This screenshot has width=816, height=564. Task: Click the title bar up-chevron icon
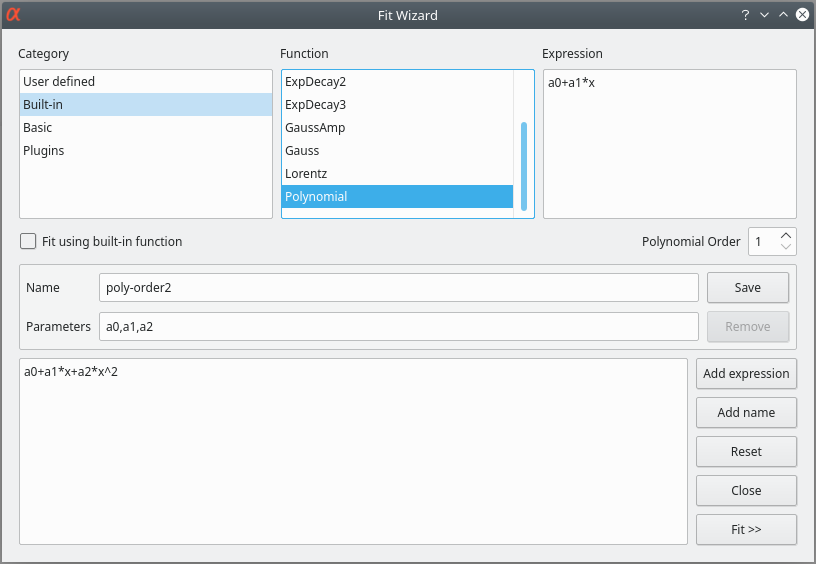[783, 15]
